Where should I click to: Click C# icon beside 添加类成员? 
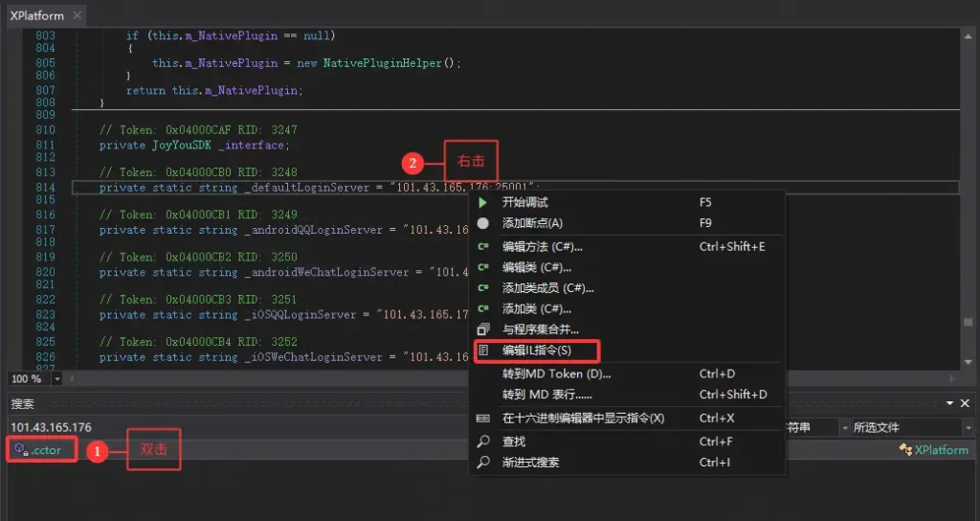(483, 288)
